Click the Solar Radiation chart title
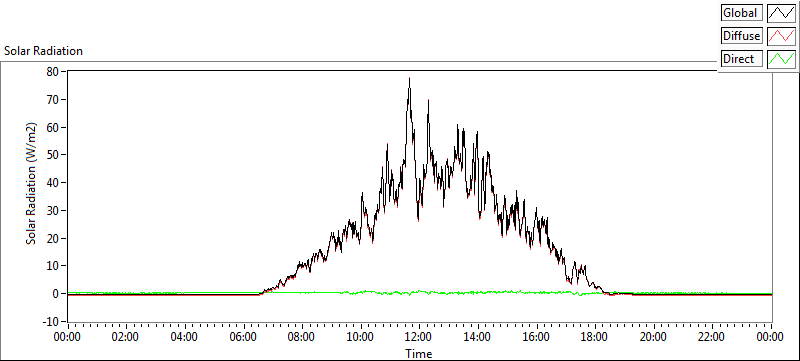 43,51
